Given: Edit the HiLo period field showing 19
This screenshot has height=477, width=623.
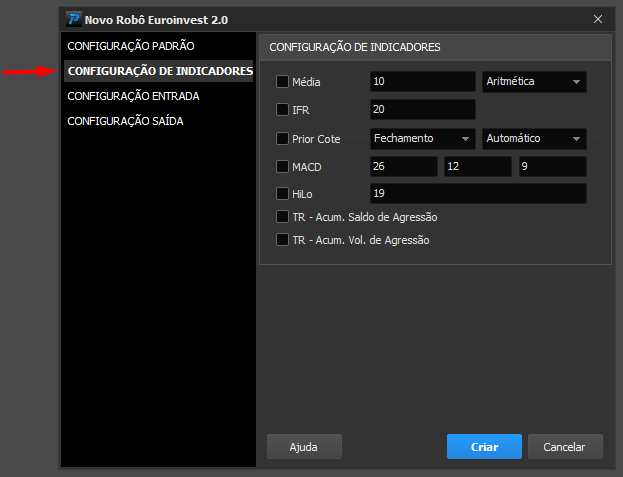Looking at the screenshot, I should tap(478, 193).
